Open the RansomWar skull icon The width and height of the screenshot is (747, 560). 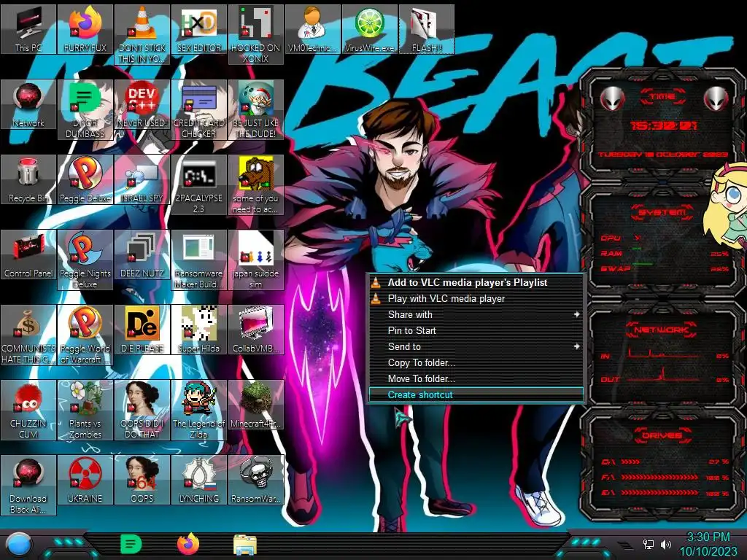256,480
